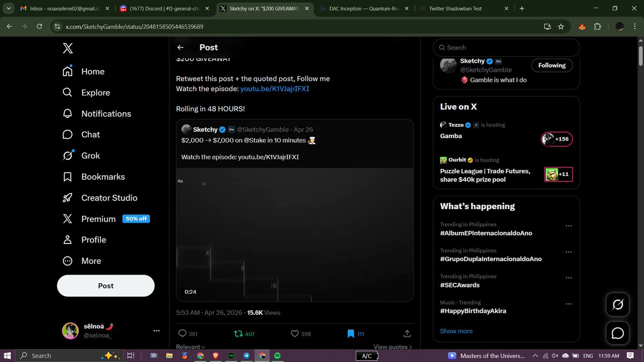This screenshot has height=362, width=644.
Task: Click the back arrow next to Post
Action: pos(181,47)
